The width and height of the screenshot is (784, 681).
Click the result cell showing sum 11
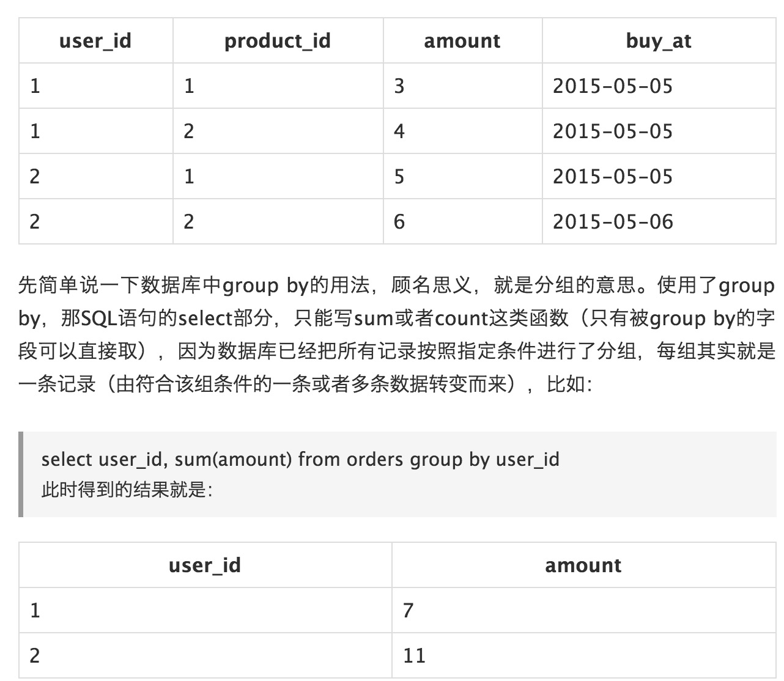point(583,655)
